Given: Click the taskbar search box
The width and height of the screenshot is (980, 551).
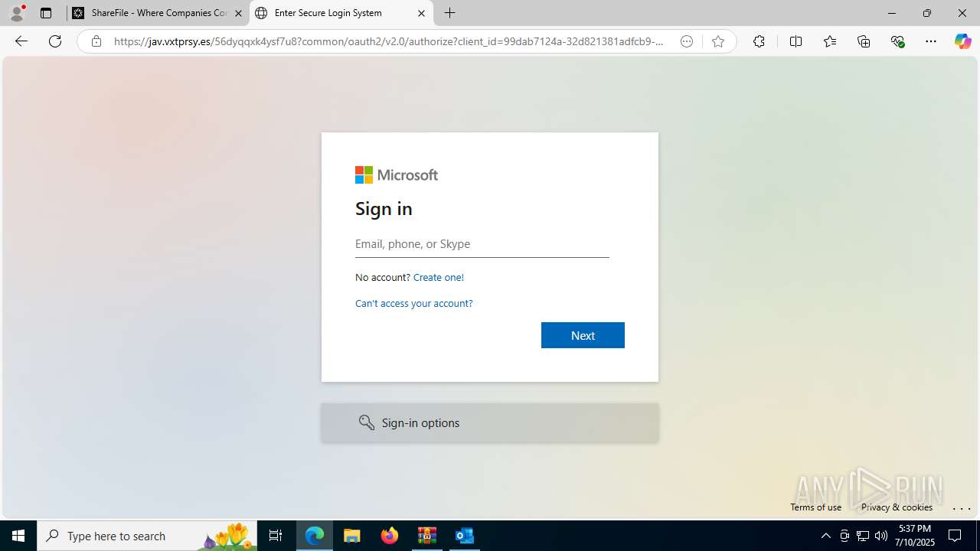Looking at the screenshot, I should point(147,536).
